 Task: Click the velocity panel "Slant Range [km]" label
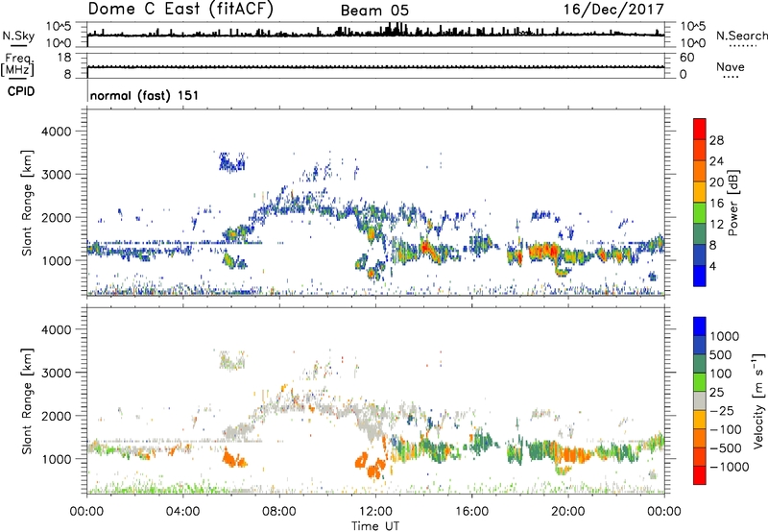tap(27, 401)
